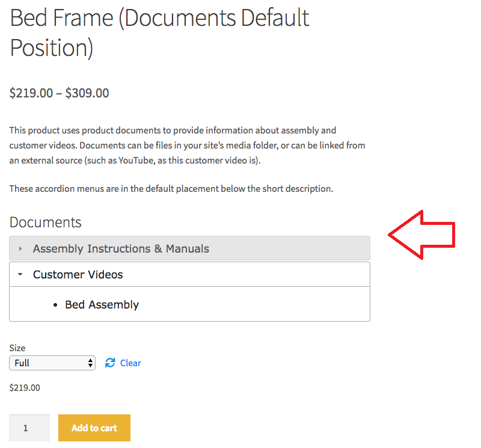Click the product documents description paragraph
Image resolution: width=481 pixels, height=448 pixels.
tap(187, 145)
